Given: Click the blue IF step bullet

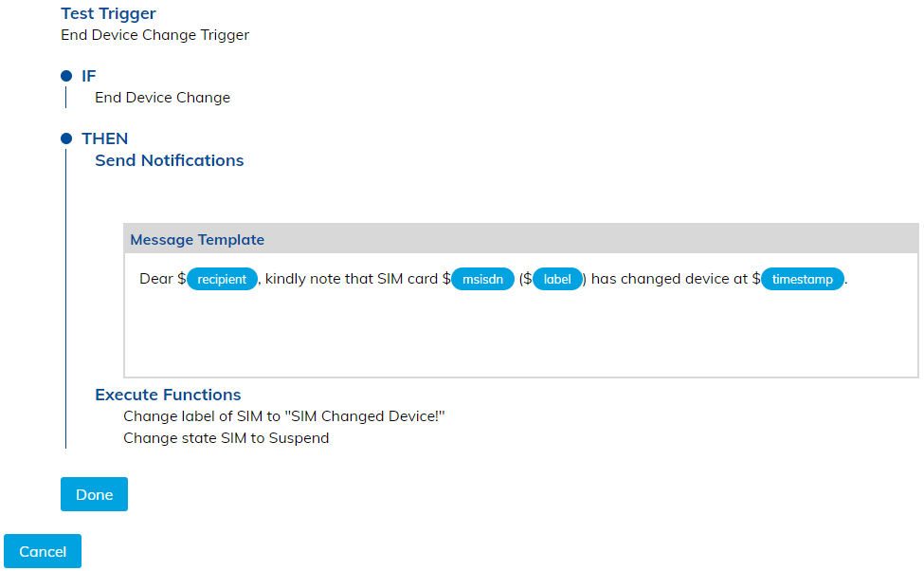Looking at the screenshot, I should pyautogui.click(x=66, y=76).
